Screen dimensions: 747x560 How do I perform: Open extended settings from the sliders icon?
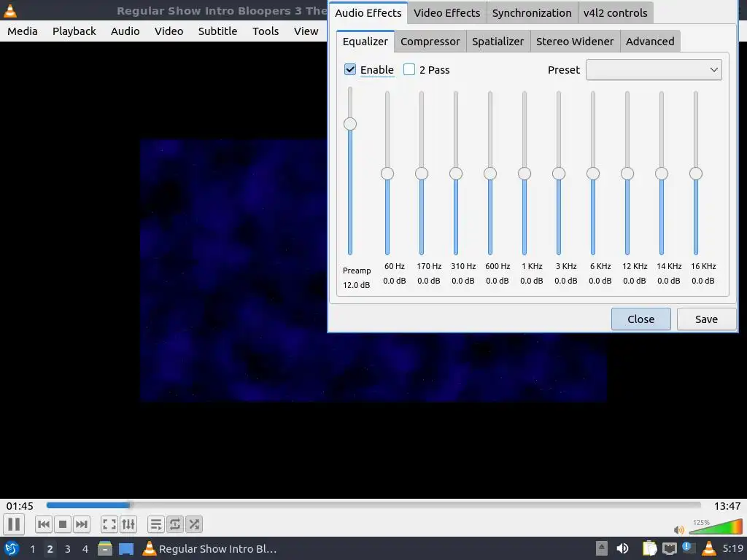(128, 524)
